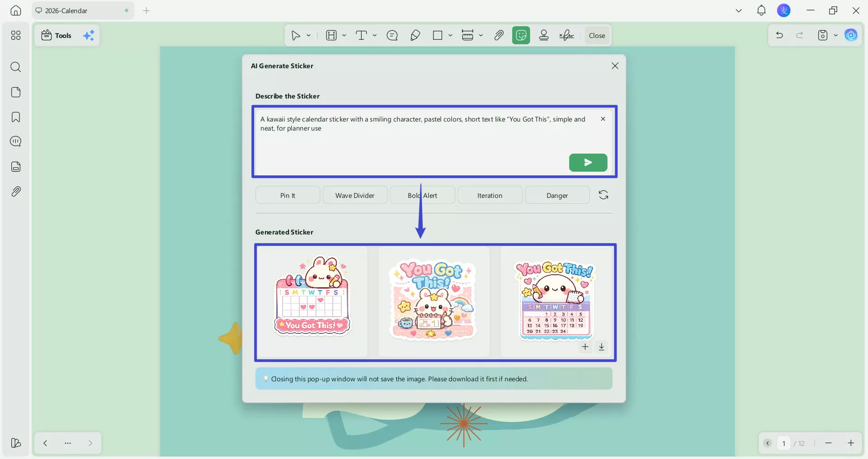The height and width of the screenshot is (459, 868).
Task: Clear the sticker description text
Action: (x=603, y=119)
